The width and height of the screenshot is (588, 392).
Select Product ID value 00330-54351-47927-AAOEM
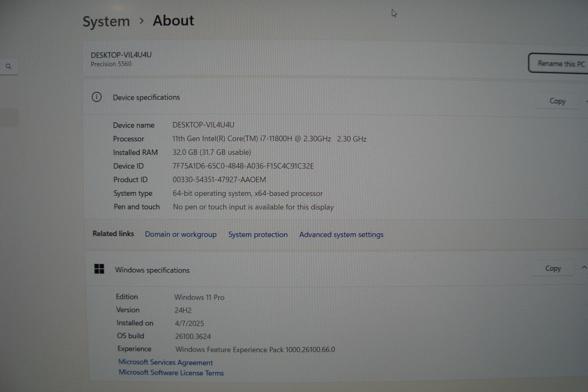[219, 179]
